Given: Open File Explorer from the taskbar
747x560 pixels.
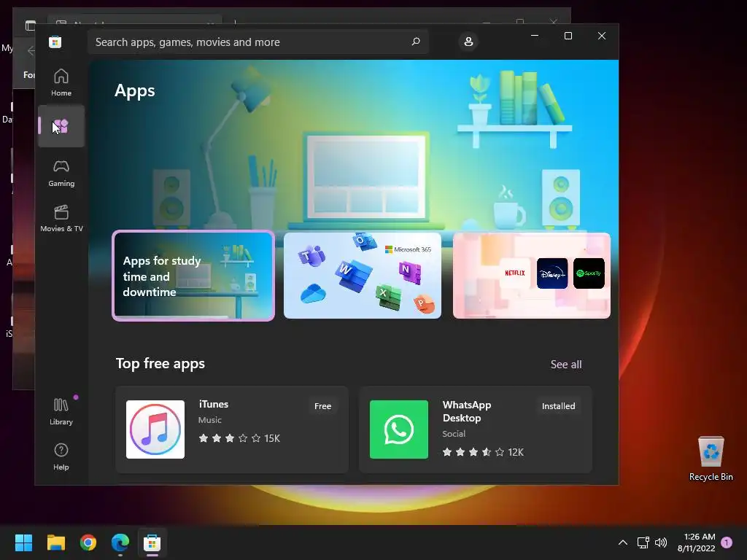Looking at the screenshot, I should point(55,542).
